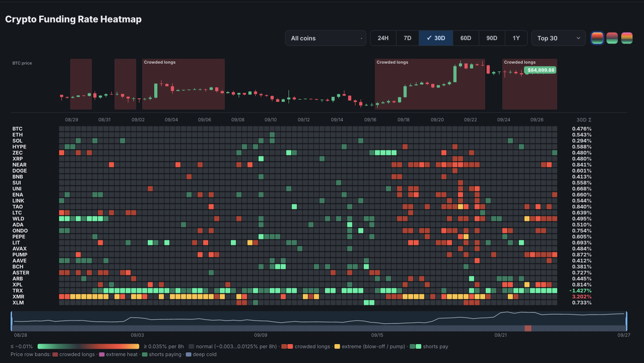This screenshot has width=644, height=363.
Task: Click the left handle of the range navigator
Action: [x=11, y=321]
